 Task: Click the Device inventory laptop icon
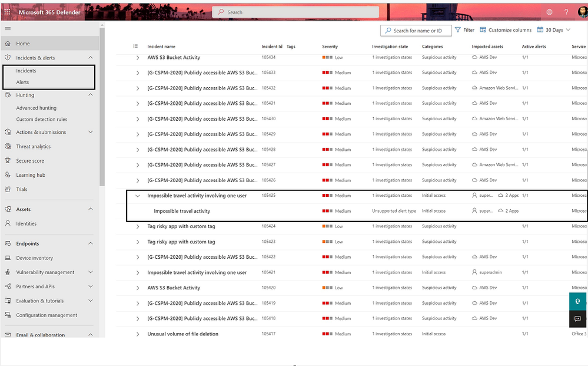8,258
